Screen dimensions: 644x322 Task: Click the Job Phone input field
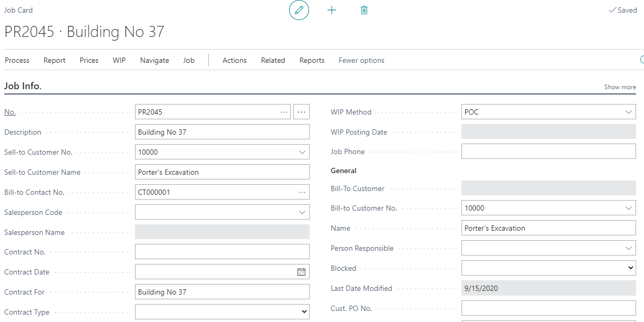tap(549, 151)
